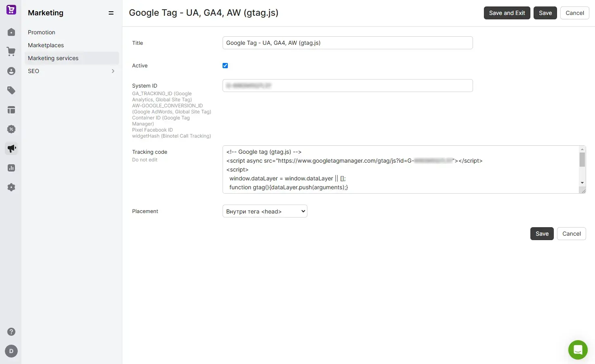Click into the System ID input field
The height and width of the screenshot is (364, 595).
348,86
